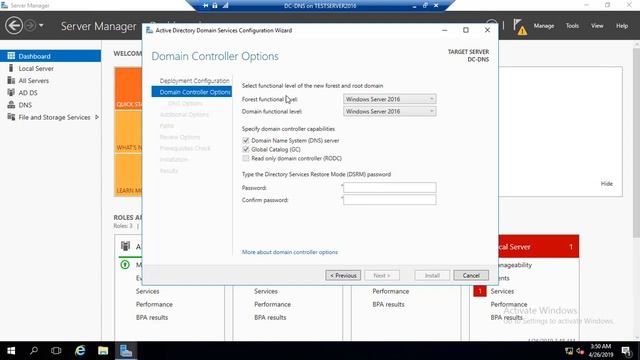This screenshot has height=360, width=640.
Task: Click the remote session pin icon
Action: (x=205, y=6)
